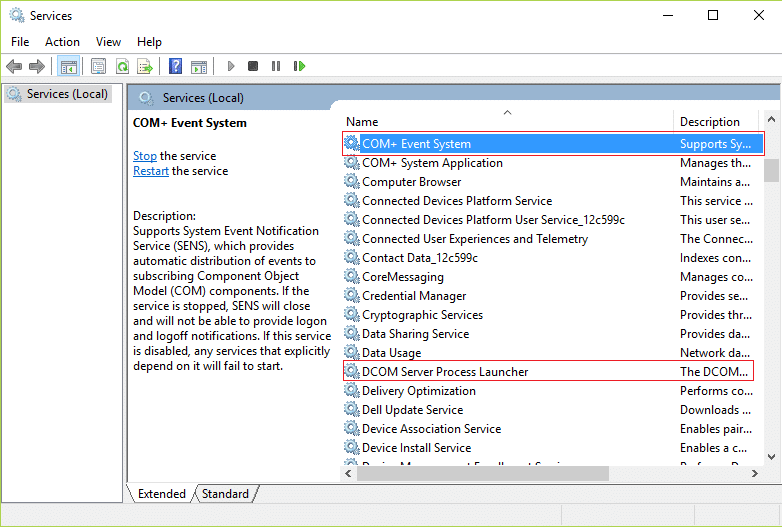The width and height of the screenshot is (782, 527).
Task: Select the Cryptographic Services row
Action: [x=422, y=315]
